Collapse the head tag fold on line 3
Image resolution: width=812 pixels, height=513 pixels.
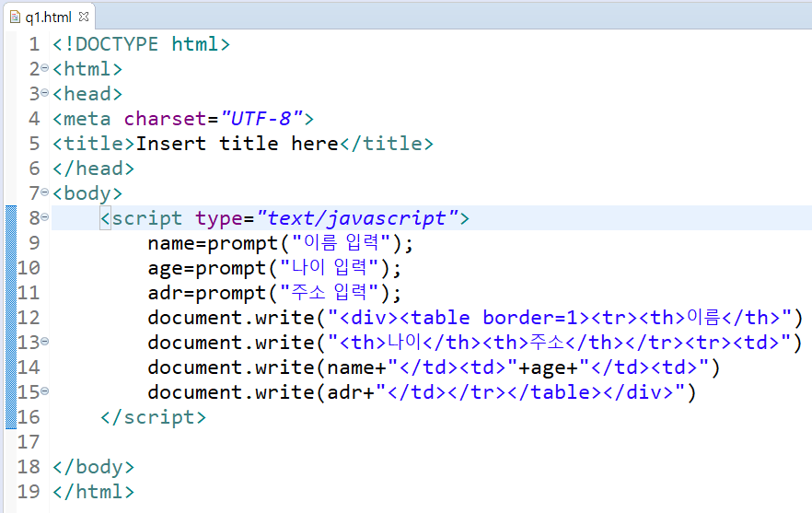click(x=44, y=93)
